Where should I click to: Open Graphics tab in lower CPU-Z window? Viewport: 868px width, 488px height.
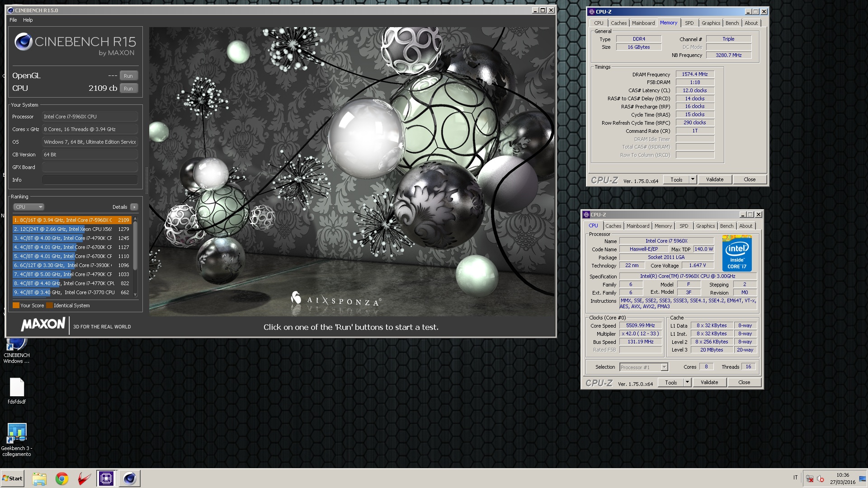[705, 226]
